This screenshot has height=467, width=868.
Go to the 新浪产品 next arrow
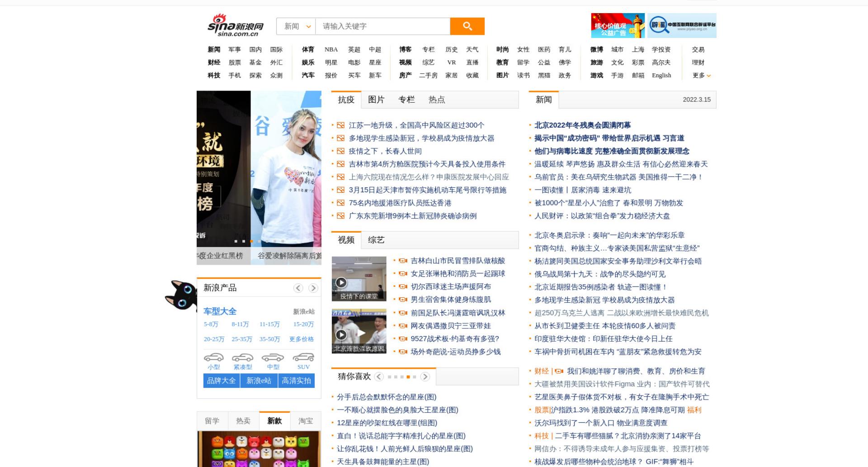coord(313,288)
